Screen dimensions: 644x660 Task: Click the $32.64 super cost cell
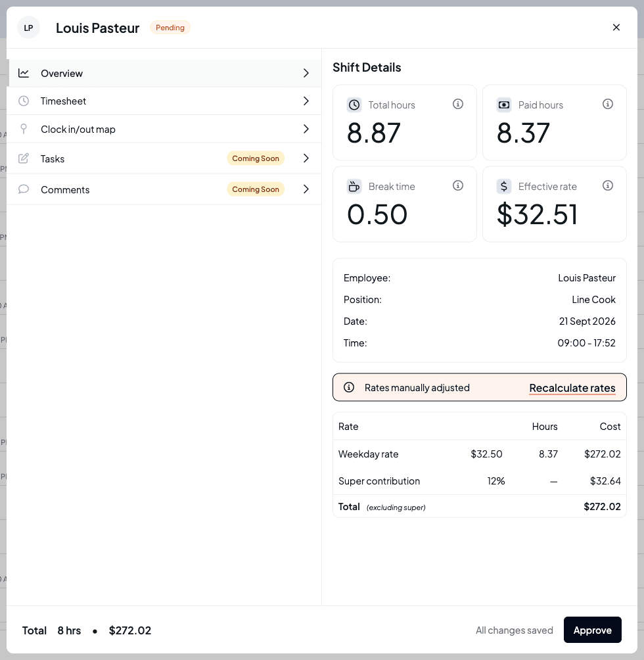(605, 481)
